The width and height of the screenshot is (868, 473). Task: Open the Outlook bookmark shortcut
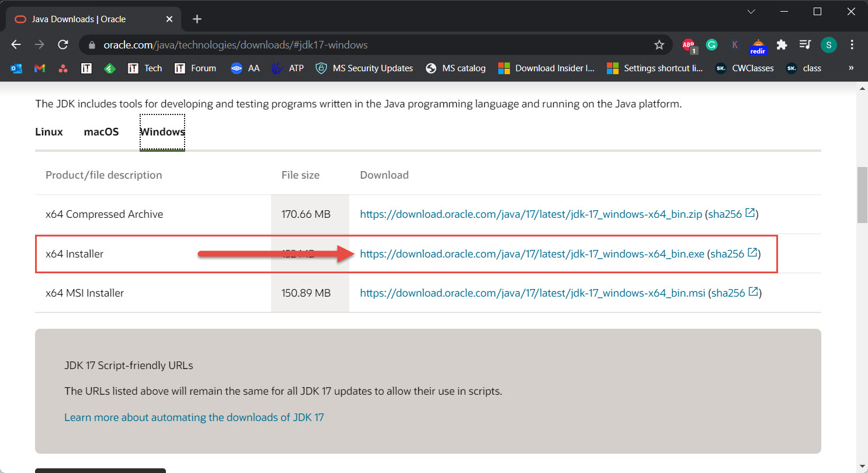tap(16, 68)
